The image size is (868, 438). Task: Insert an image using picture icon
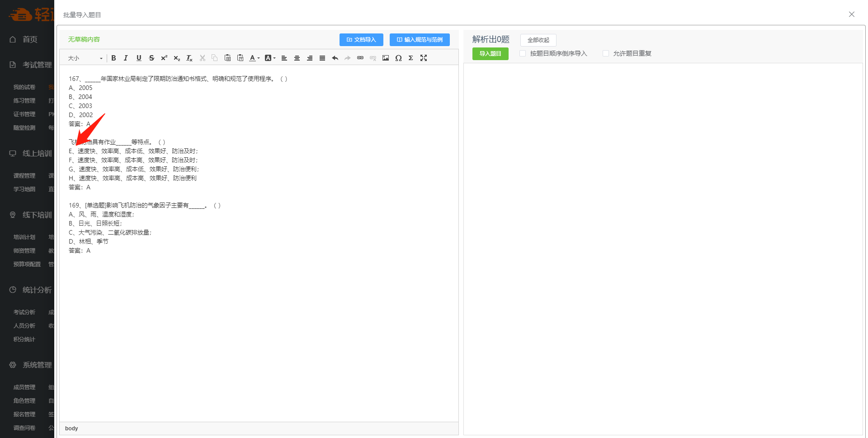click(386, 58)
